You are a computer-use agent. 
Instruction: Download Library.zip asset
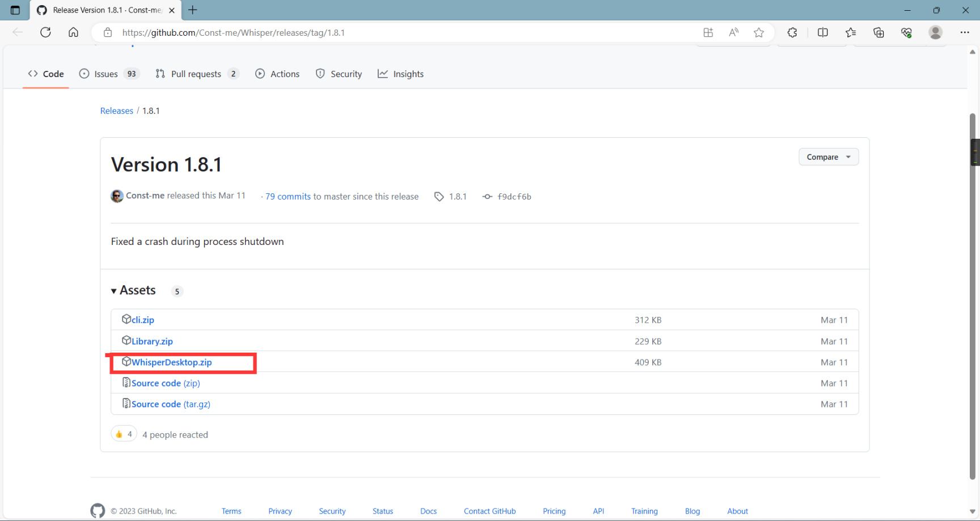pos(152,341)
